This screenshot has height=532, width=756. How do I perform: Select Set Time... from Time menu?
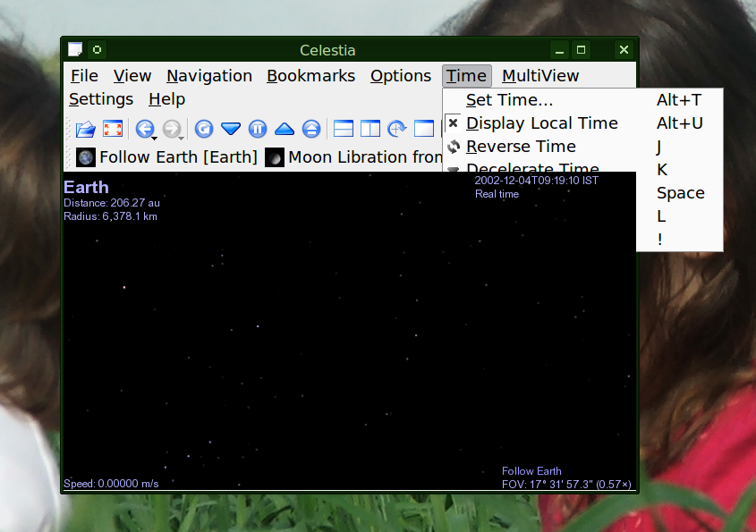point(509,100)
